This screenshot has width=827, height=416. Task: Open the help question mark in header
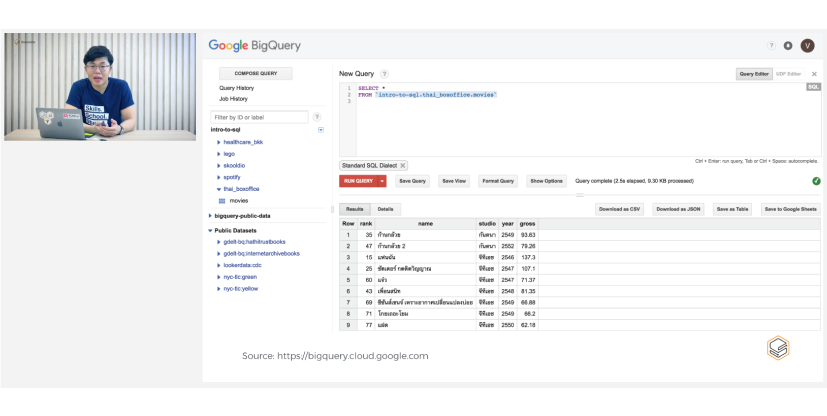(x=771, y=46)
